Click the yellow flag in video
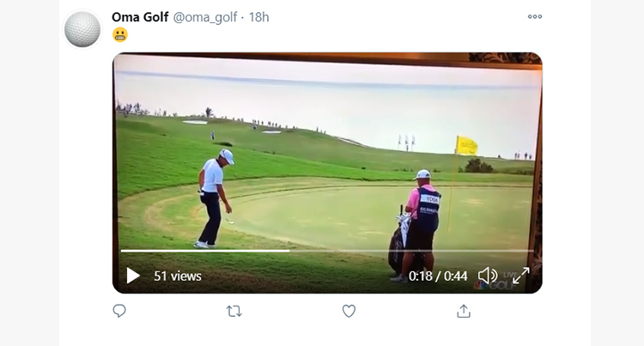Image resolution: width=644 pixels, height=346 pixels. click(466, 145)
